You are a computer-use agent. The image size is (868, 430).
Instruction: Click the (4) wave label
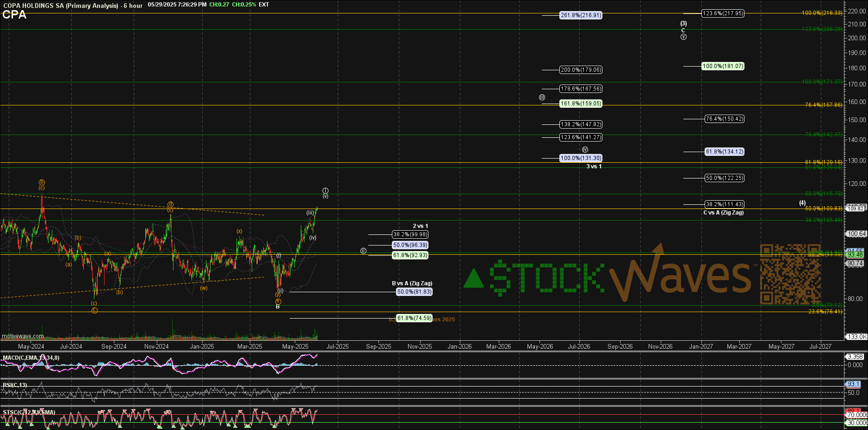(802, 203)
